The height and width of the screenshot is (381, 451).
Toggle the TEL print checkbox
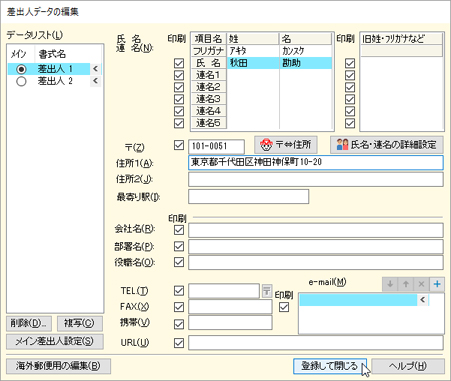(179, 291)
